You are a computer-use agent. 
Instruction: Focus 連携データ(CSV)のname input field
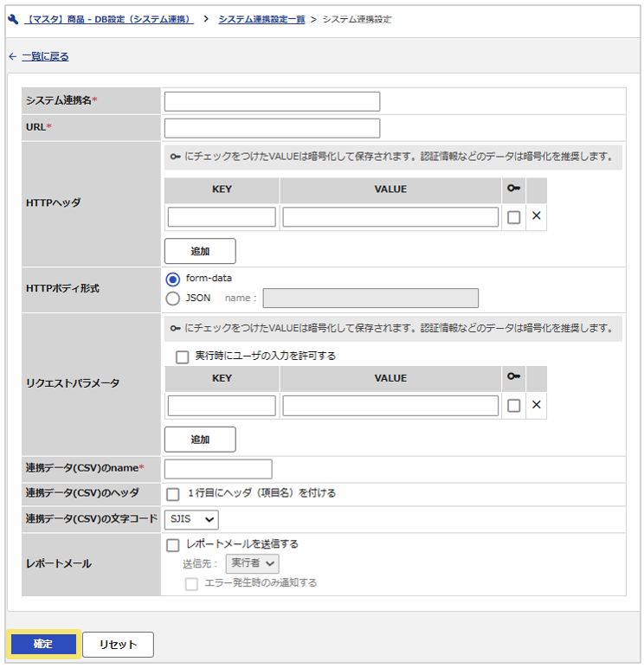point(218,469)
